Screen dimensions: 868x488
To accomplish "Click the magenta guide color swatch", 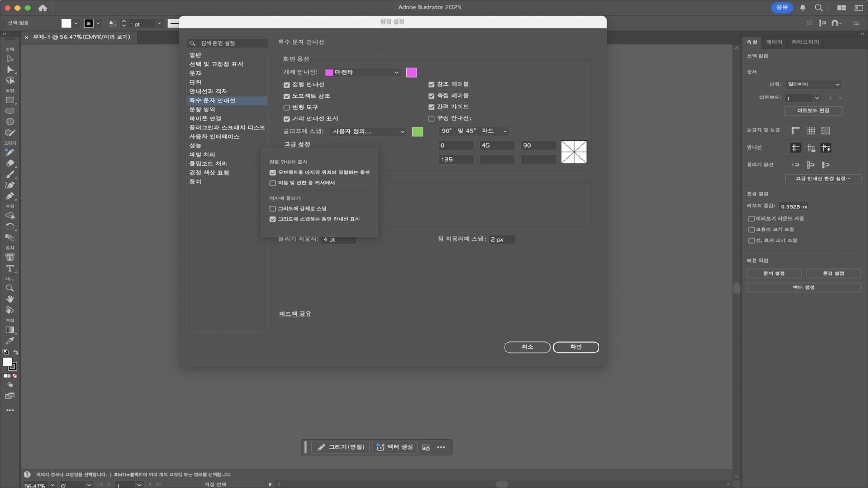I will (x=411, y=72).
